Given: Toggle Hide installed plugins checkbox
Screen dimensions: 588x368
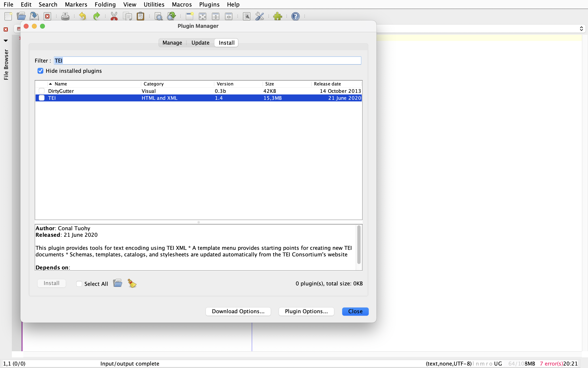Looking at the screenshot, I should pyautogui.click(x=40, y=71).
